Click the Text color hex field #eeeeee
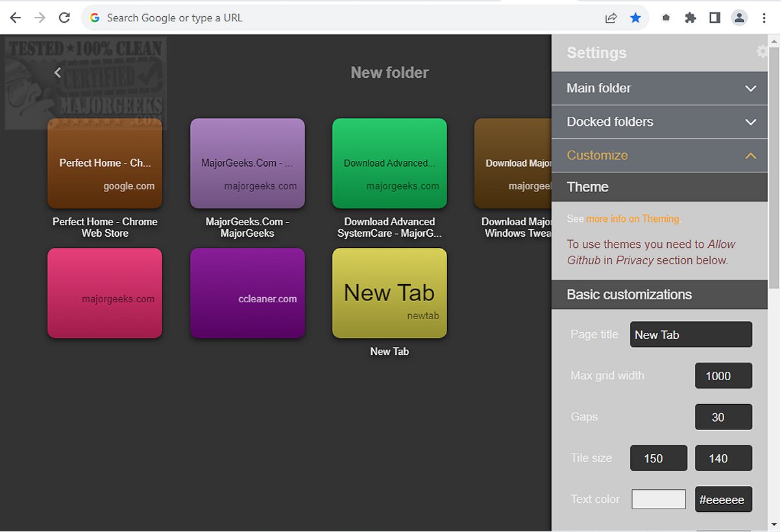Screen dimensions: 782x532 click(724, 500)
